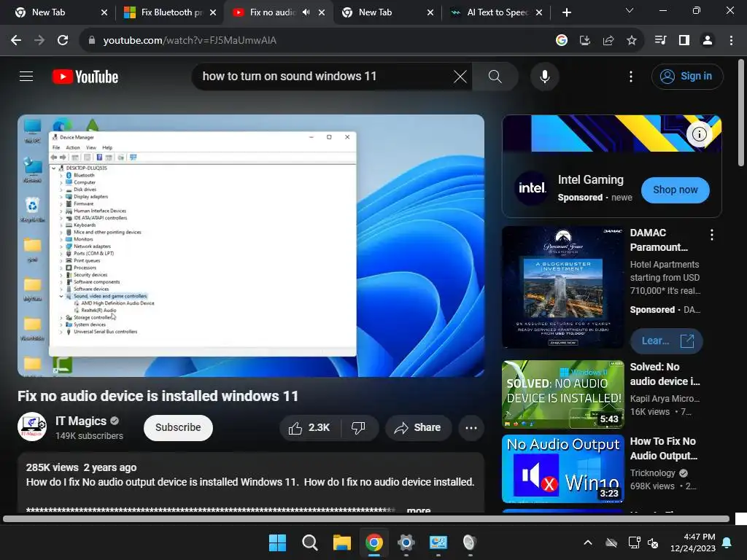Open File Explorer from the taskbar
Viewport: 747px width, 560px height.
pos(341,542)
